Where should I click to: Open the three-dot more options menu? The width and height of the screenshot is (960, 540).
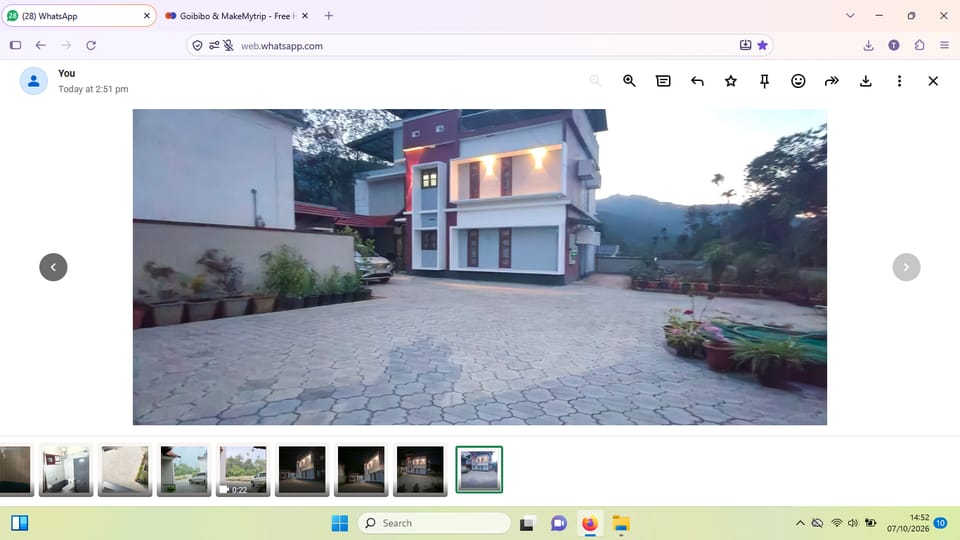coord(899,81)
